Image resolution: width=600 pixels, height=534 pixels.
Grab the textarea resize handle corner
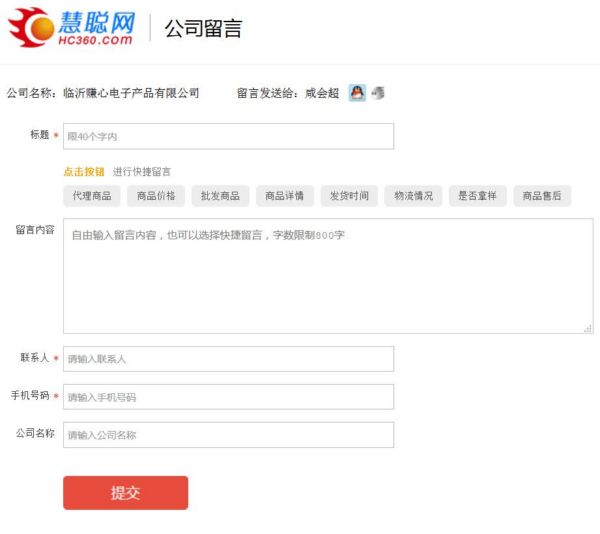pos(588,328)
